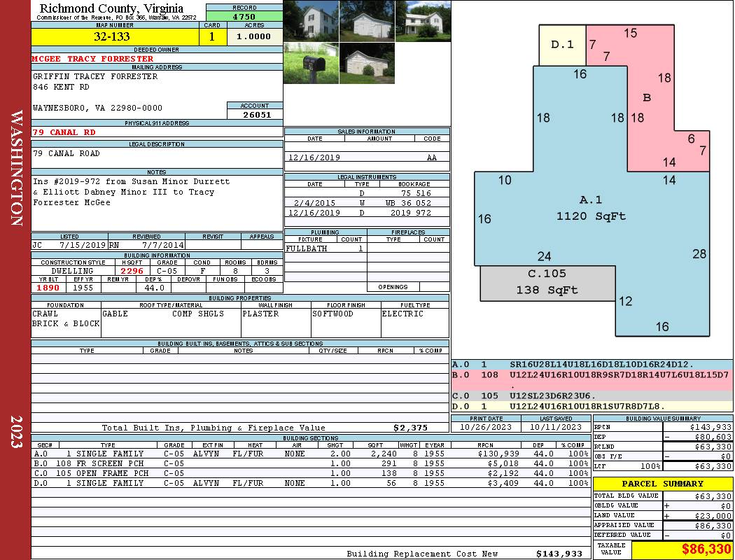Select sketch code line A.0 SR16U28L14
Screen dimensions: 735x560
click(592, 365)
